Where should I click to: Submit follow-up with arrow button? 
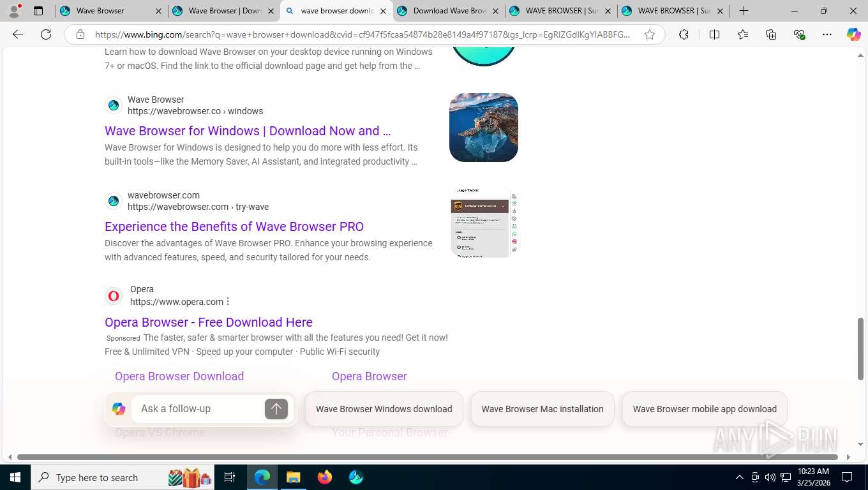coord(276,409)
